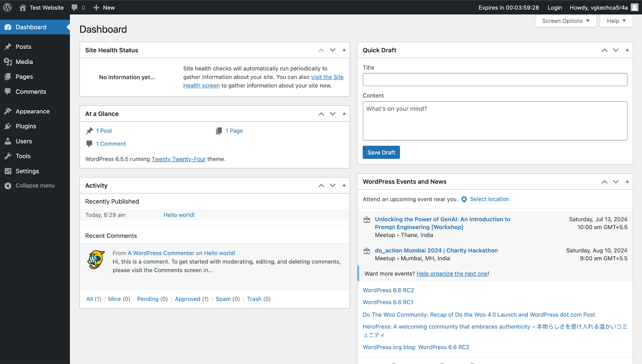Click the comments bubble in the admin bar
The height and width of the screenshot is (364, 642).
tap(75, 7)
